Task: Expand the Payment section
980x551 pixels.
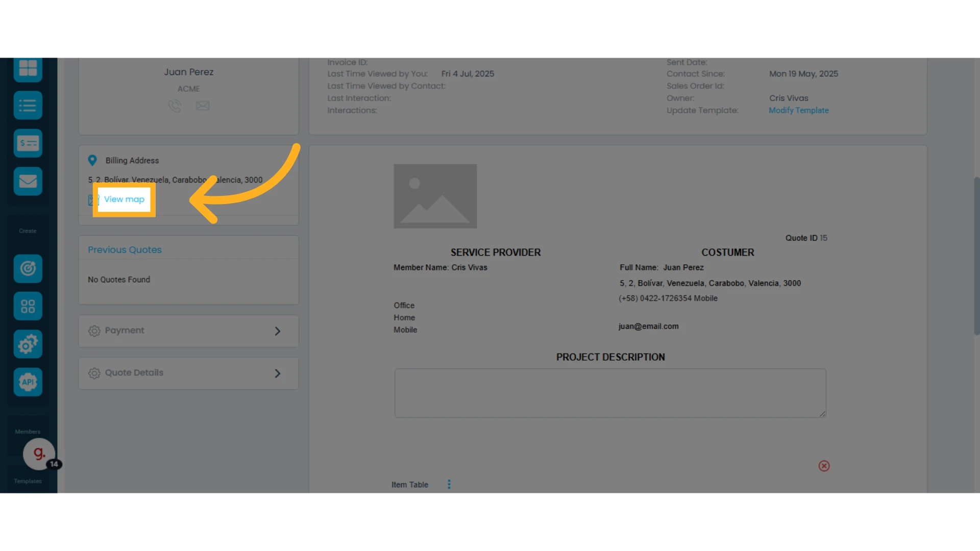Action: [188, 331]
